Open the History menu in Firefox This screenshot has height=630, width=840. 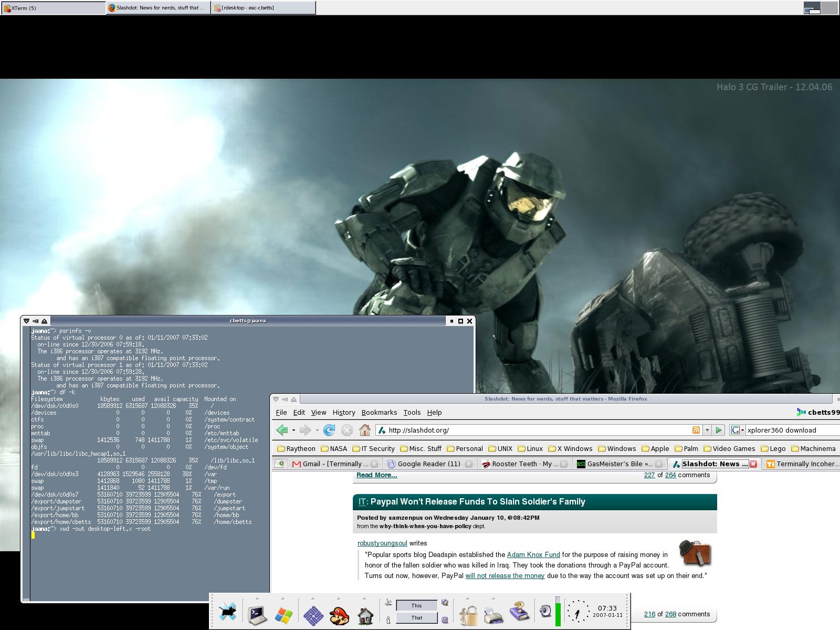tap(344, 413)
